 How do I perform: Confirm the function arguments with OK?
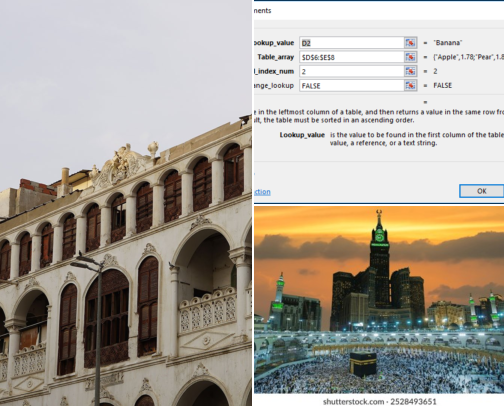pos(482,191)
